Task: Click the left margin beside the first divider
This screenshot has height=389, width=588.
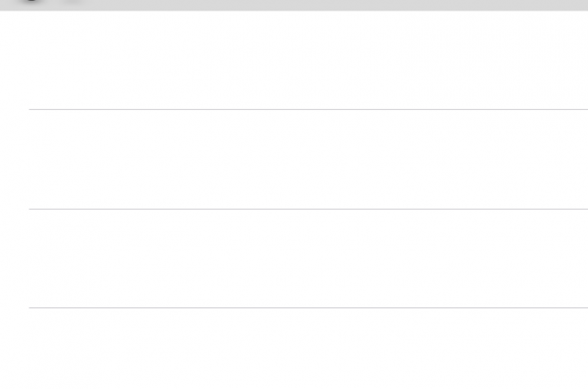Action: [14, 109]
